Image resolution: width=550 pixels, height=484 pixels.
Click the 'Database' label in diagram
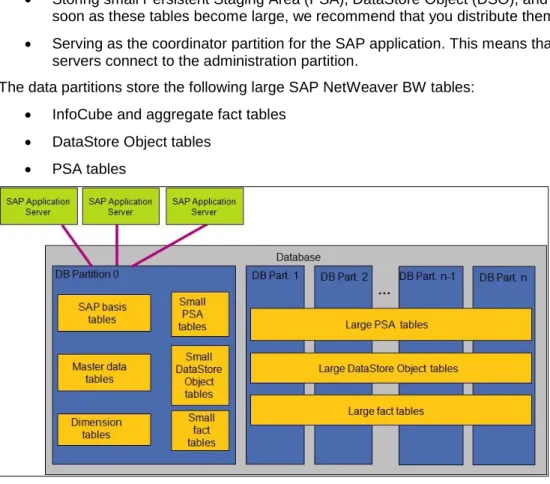[298, 257]
